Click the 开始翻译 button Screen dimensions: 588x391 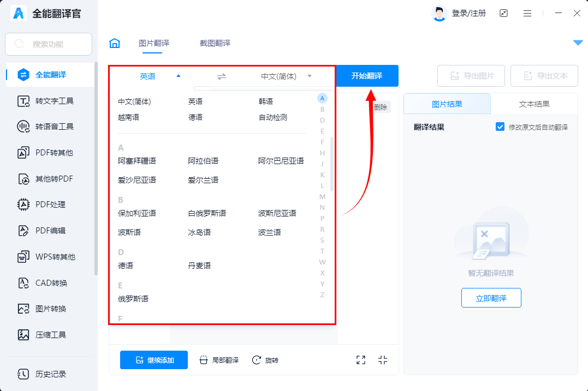pos(367,76)
